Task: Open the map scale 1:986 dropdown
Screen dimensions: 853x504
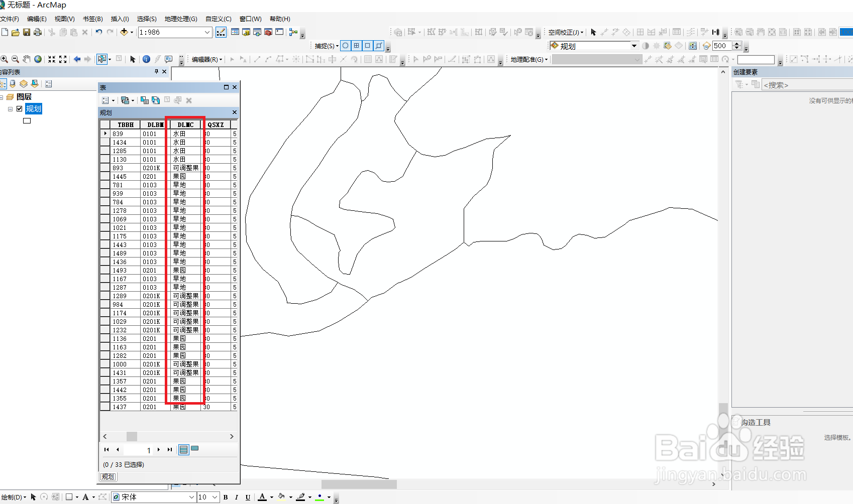Action: coord(207,32)
